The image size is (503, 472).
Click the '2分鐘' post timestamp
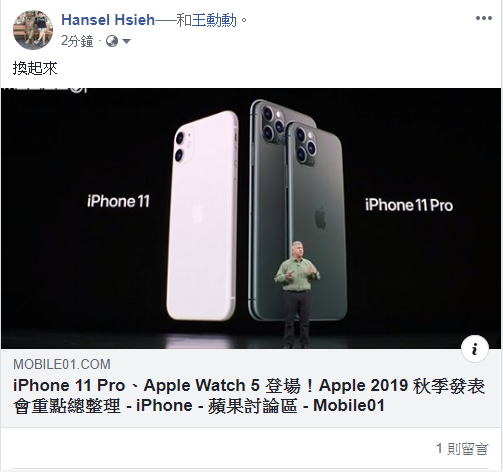click(77, 41)
